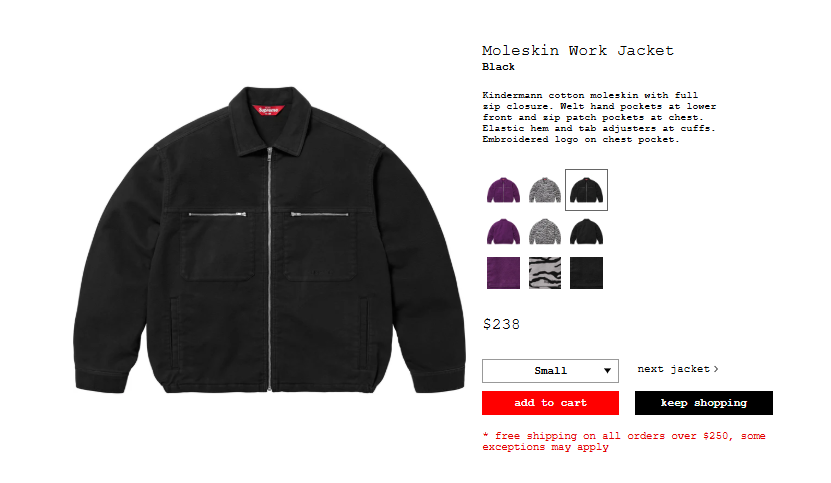Click the Kindermann cotton moleskin description
Image resolution: width=831 pixels, height=483 pixels.
click(599, 117)
